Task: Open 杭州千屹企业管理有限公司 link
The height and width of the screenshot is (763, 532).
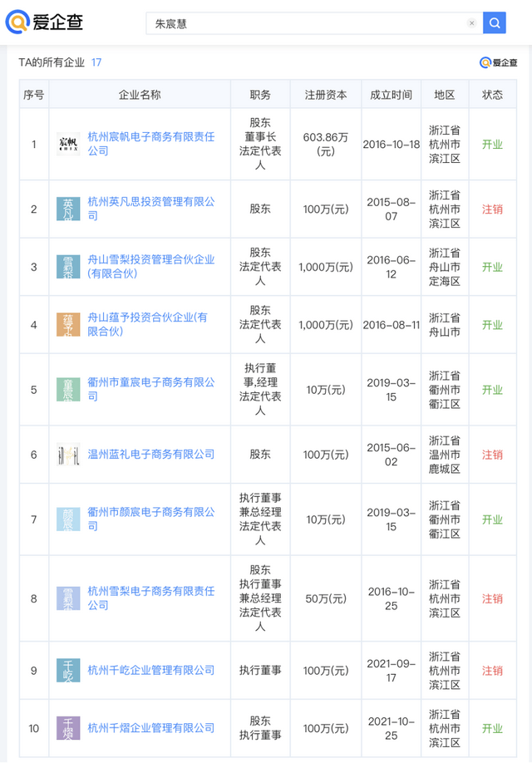Action: [x=151, y=670]
